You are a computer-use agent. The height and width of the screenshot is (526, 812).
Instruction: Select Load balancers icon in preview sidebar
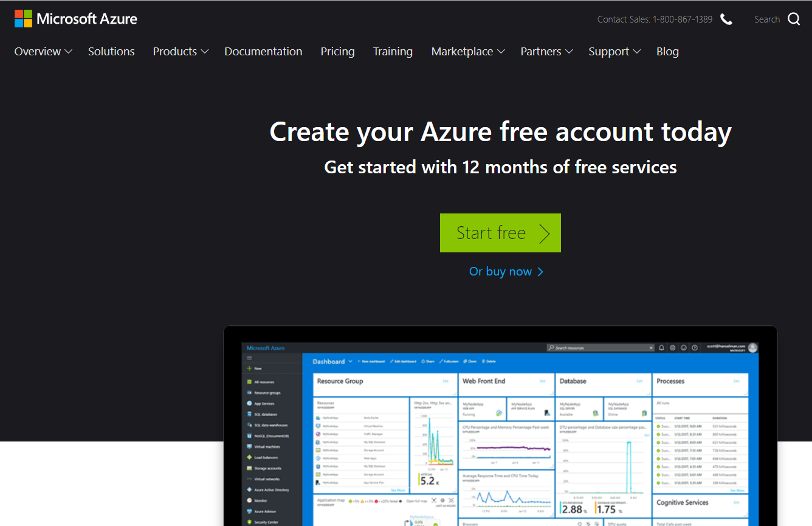tap(249, 457)
